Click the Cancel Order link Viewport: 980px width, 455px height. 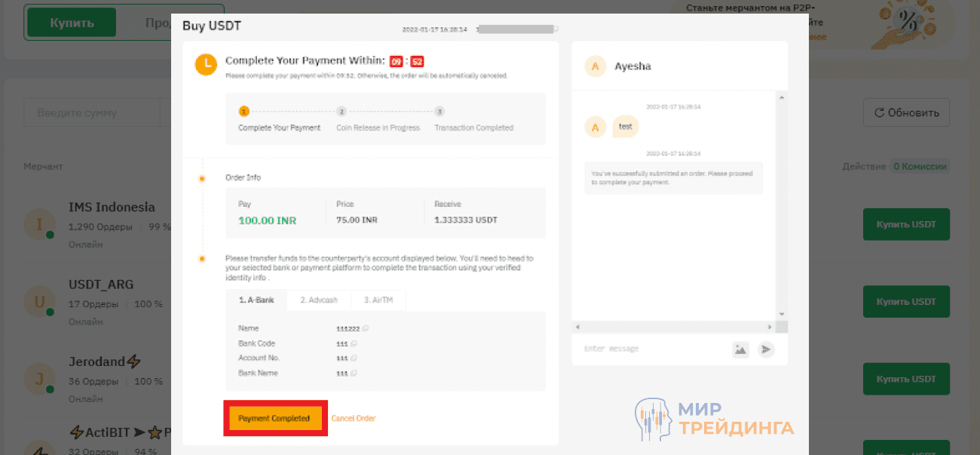click(353, 417)
